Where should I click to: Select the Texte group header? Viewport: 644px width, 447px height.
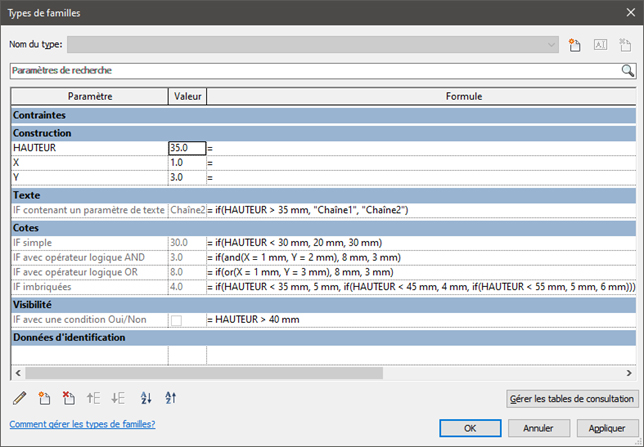click(x=324, y=195)
